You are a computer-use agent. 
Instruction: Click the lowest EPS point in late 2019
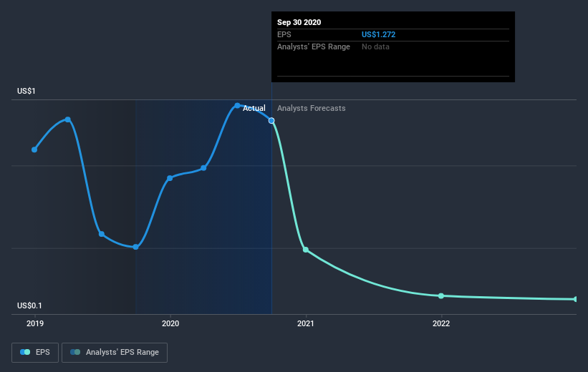[x=136, y=247]
